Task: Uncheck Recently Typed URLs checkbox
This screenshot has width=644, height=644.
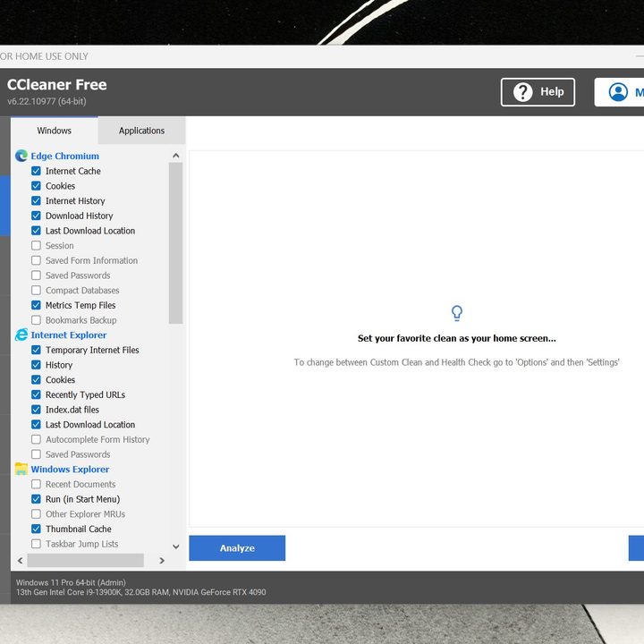Action: [x=36, y=394]
